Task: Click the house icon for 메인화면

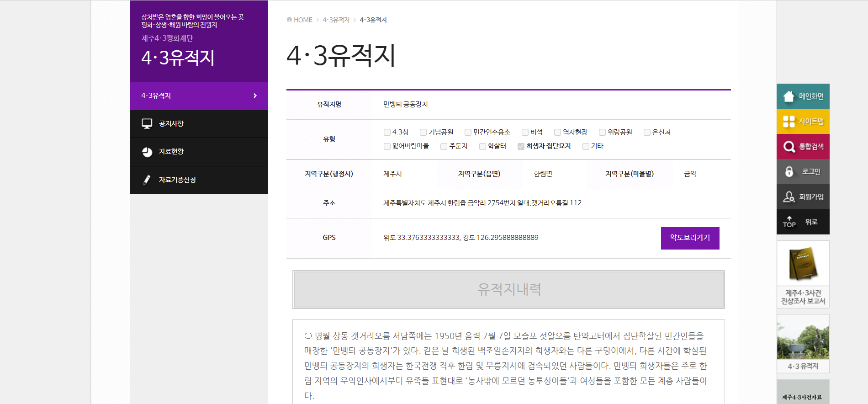Action: tap(789, 96)
